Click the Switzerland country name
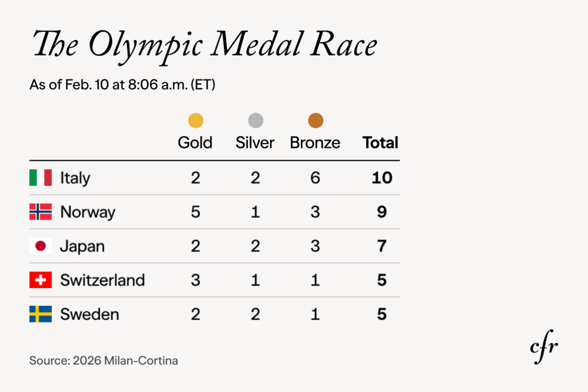 103,280
